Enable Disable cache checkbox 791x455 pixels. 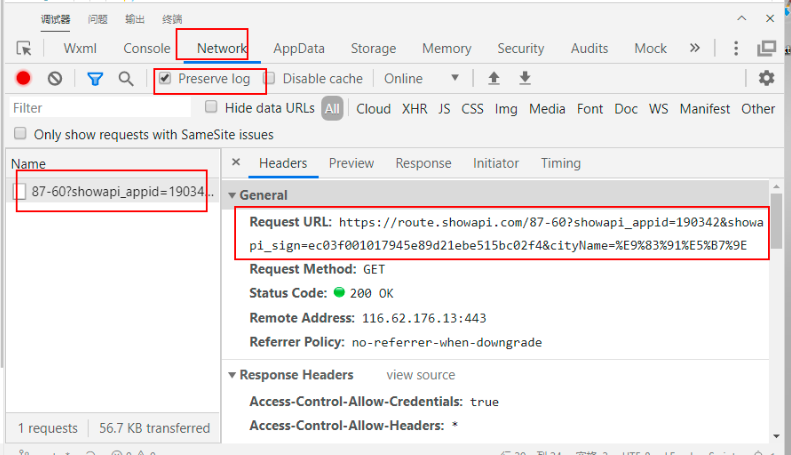click(x=269, y=78)
